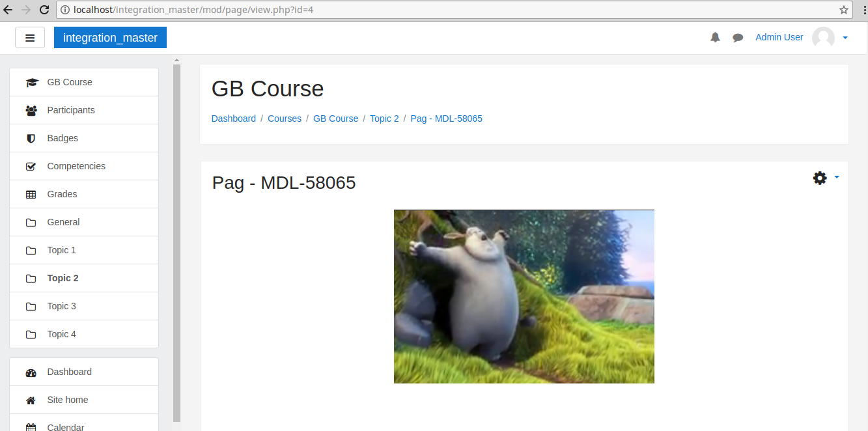Viewport: 868px width, 431px height.
Task: Click the Admin User name link
Action: coord(779,37)
